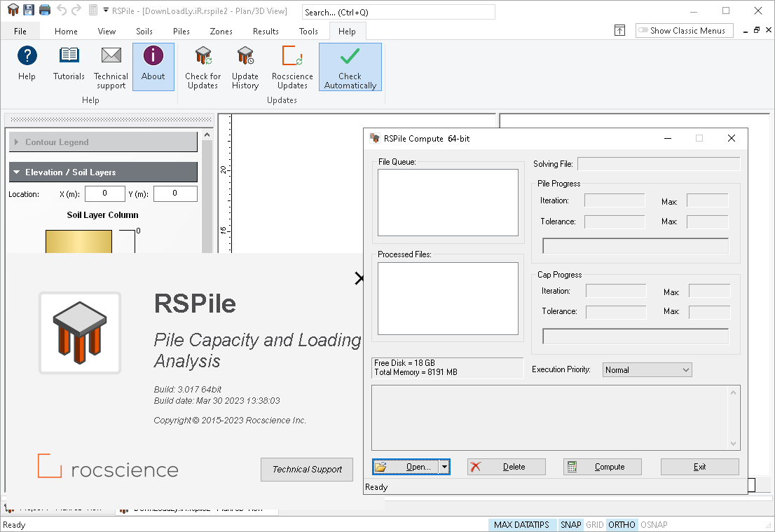Click the Print icon in quick access toolbar
This screenshot has height=532, width=775.
click(x=43, y=9)
